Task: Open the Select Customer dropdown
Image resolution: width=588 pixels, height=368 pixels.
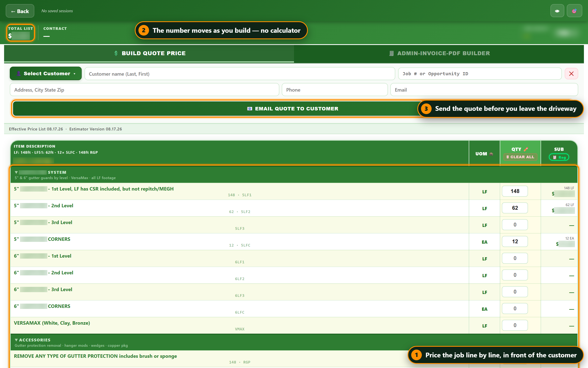Action: (x=46, y=74)
